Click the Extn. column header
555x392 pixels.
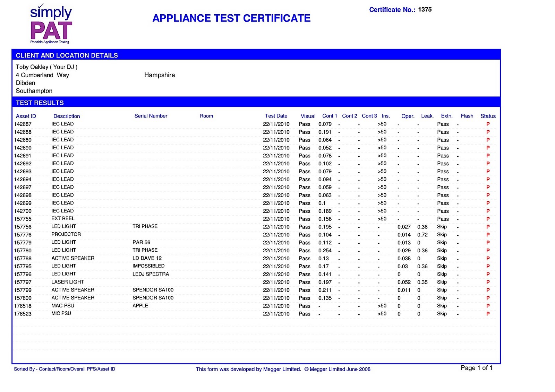click(x=447, y=116)
